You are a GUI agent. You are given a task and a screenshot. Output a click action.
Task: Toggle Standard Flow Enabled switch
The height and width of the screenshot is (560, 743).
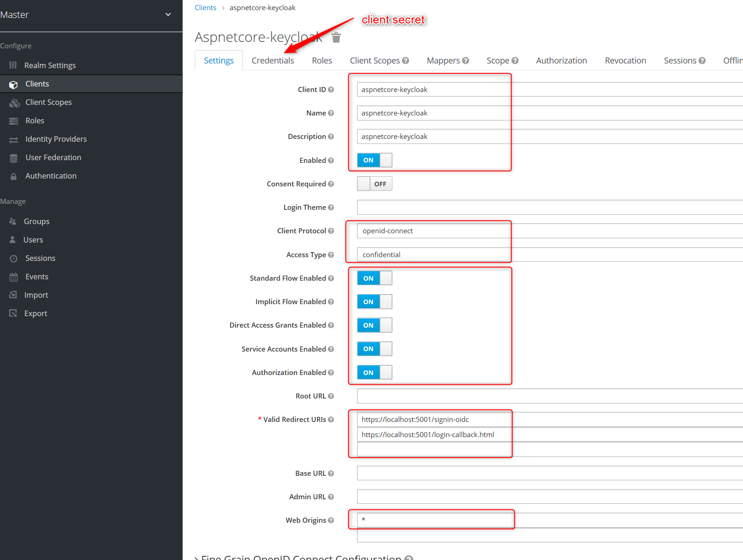(x=374, y=278)
